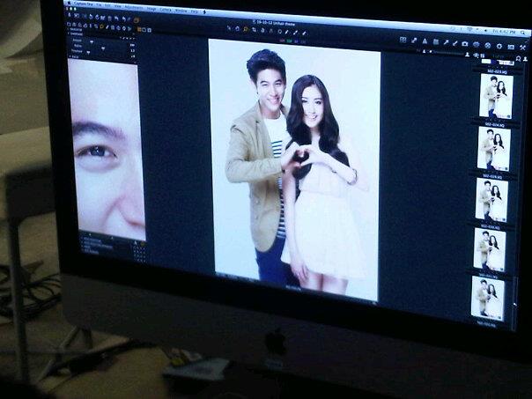Open the Apple menu
Viewport: 532px width, 399px height.
tap(69, 3)
